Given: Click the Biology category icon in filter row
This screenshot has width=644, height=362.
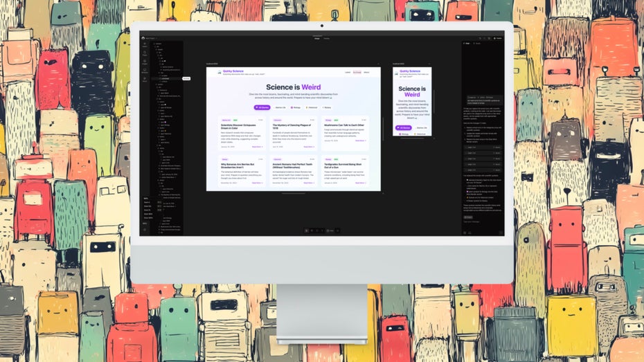Looking at the screenshot, I should (292, 107).
